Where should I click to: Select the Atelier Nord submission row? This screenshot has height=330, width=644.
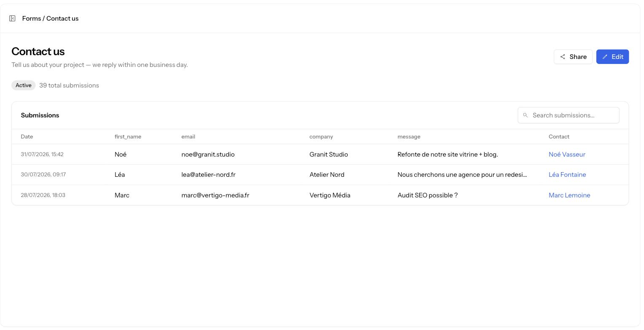coord(320,175)
